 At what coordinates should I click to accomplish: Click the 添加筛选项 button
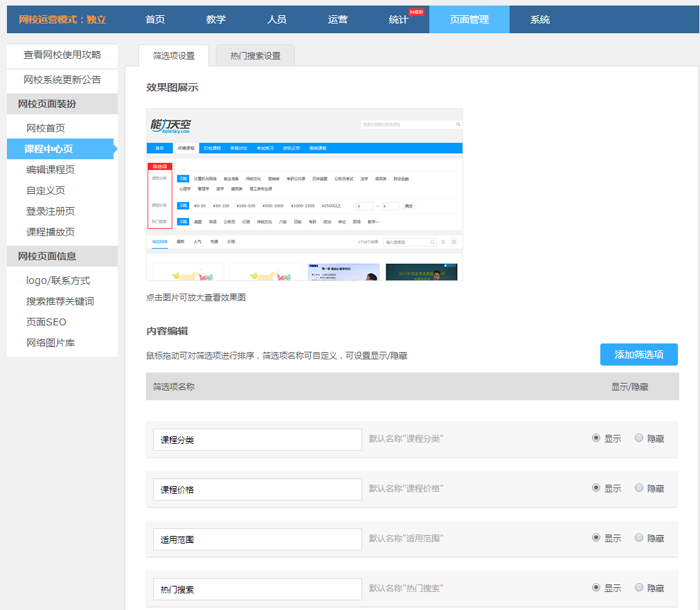[x=638, y=355]
